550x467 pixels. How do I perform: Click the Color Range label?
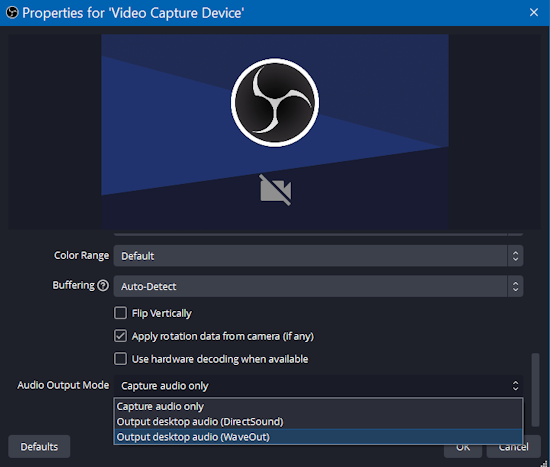pos(81,255)
